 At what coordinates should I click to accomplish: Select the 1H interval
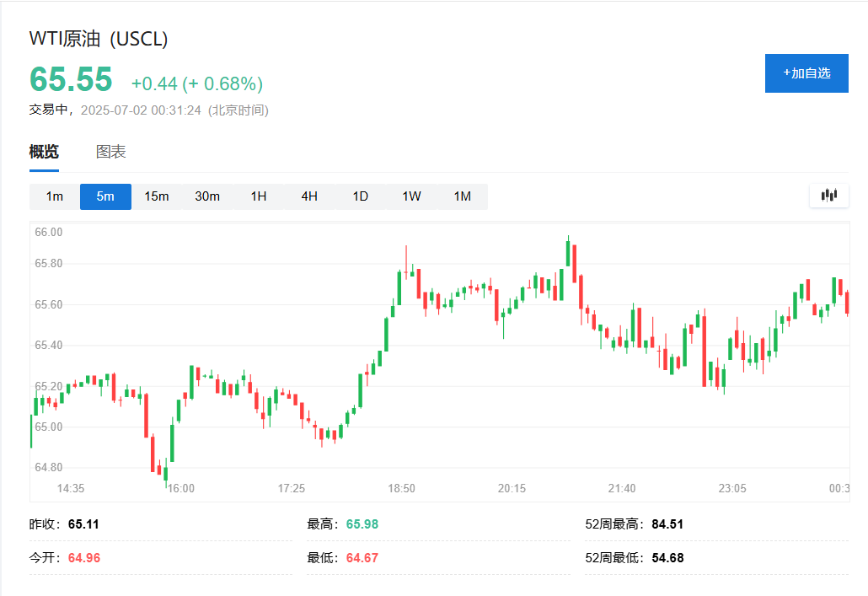click(259, 196)
